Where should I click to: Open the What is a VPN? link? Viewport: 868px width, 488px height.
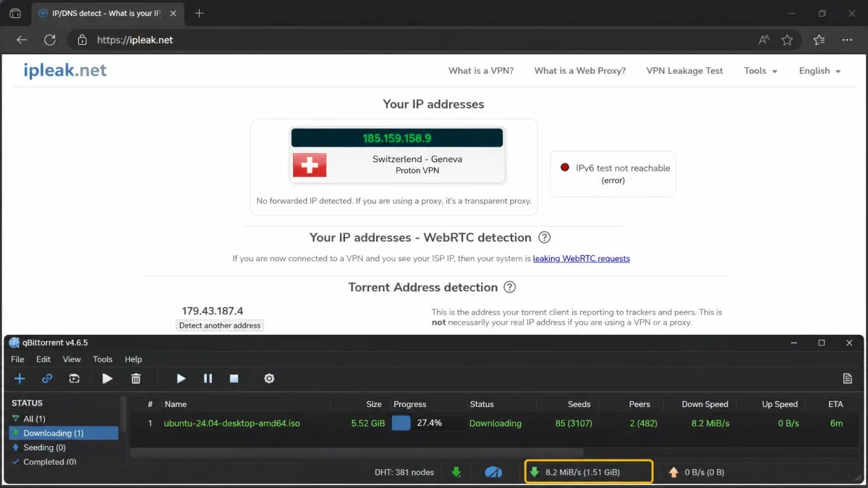(x=481, y=71)
